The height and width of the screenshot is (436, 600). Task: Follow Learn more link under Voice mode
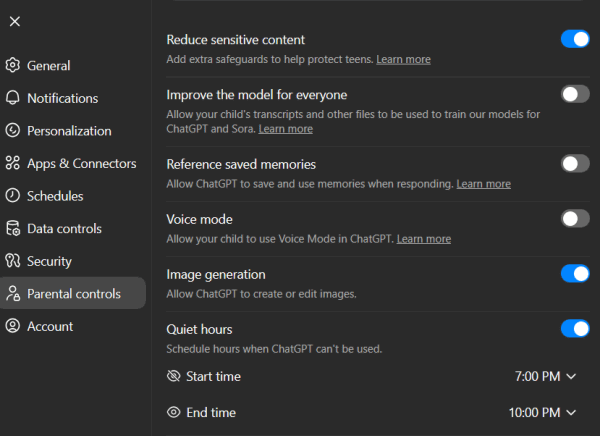point(423,239)
